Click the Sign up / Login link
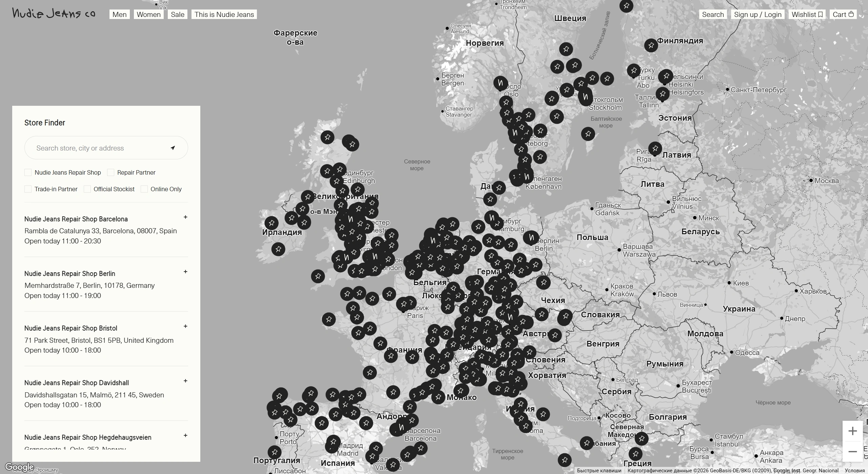 (x=758, y=14)
